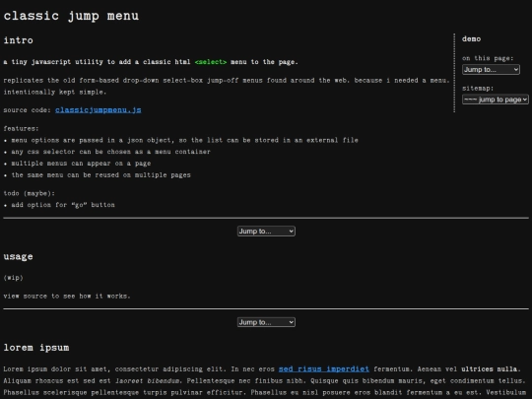Click the 'usage' heading

point(19,256)
